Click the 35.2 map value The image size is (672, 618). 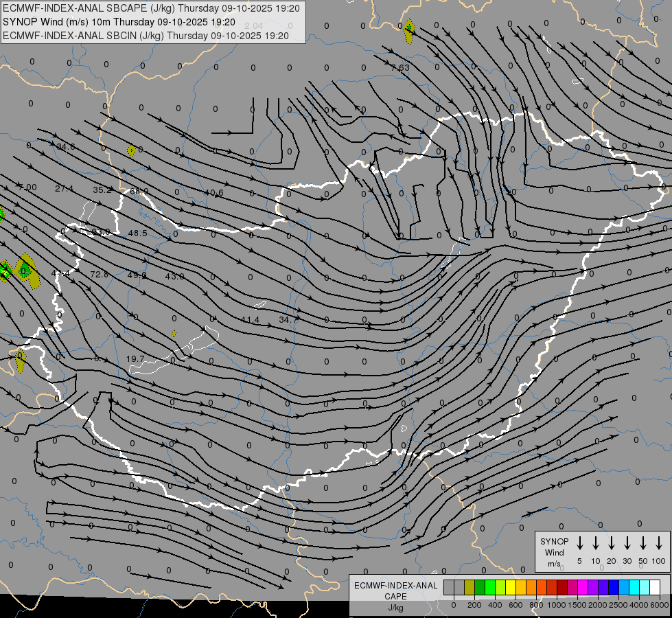pyautogui.click(x=102, y=190)
